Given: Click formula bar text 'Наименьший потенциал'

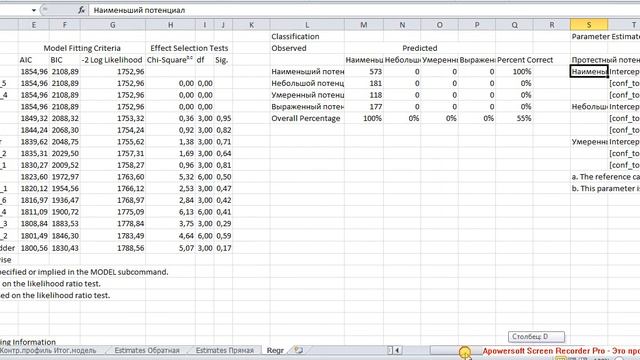Looking at the screenshot, I should click(139, 10).
